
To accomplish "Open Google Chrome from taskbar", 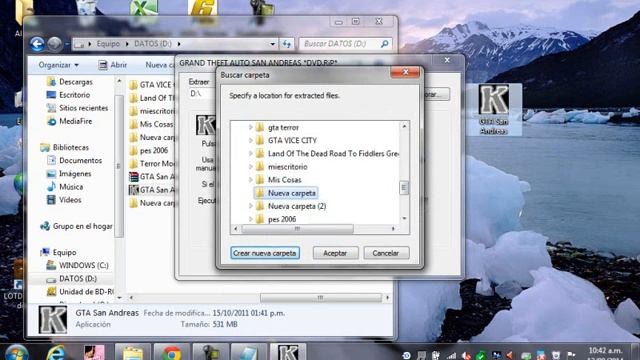I will pos(171,353).
